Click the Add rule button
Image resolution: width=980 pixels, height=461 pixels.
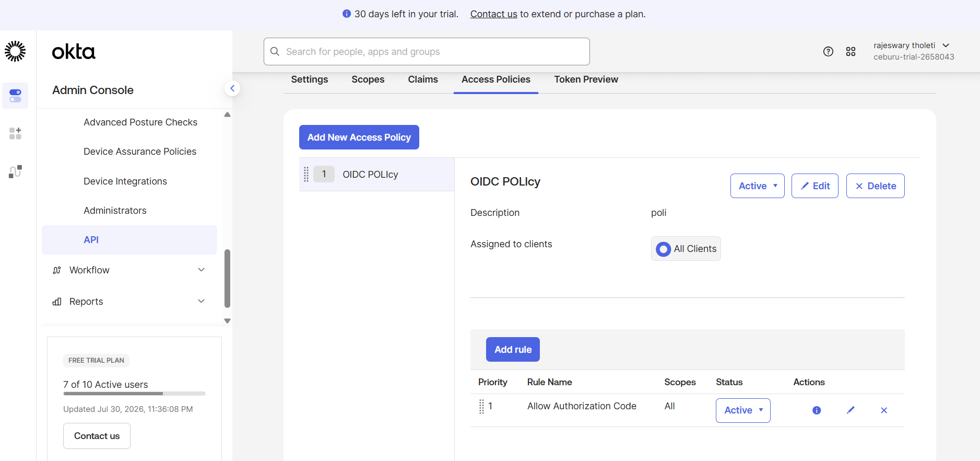pyautogui.click(x=513, y=349)
